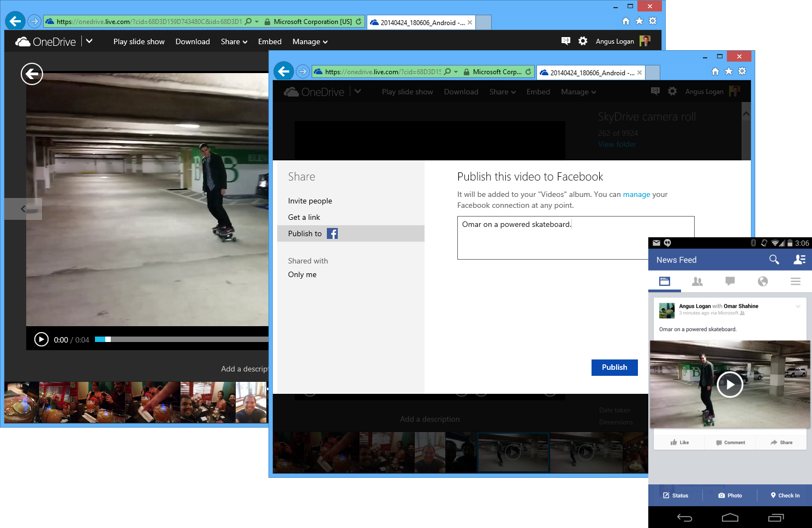Favorite the page using the browser star
The image size is (812, 528).
coord(729,71)
